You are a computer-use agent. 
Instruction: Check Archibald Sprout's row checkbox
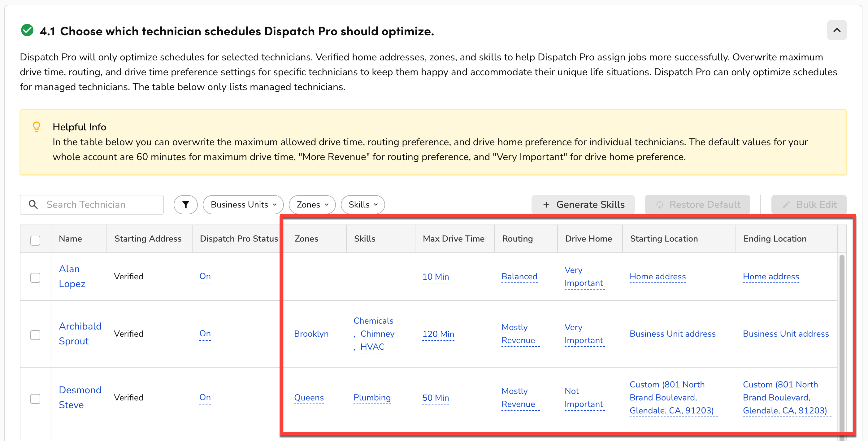pyautogui.click(x=35, y=335)
